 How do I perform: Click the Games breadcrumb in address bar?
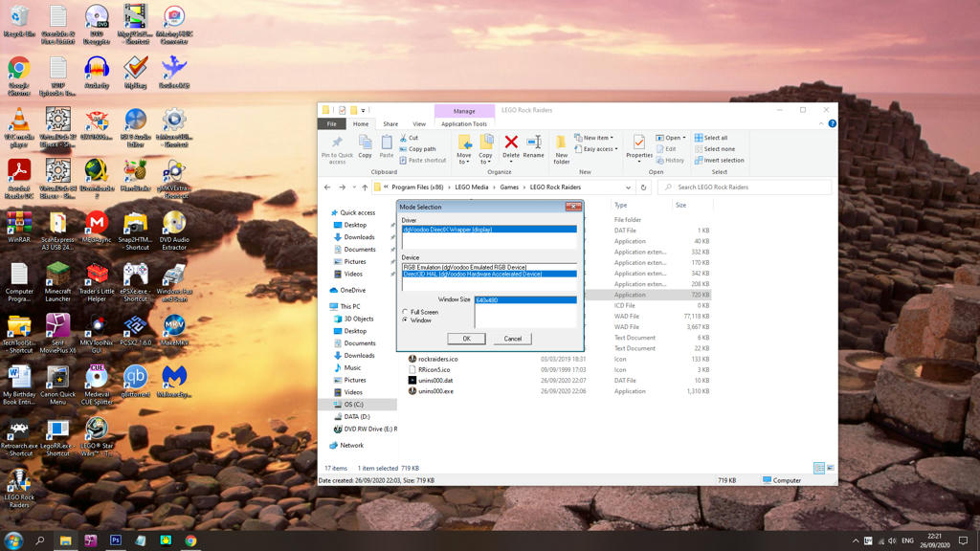(509, 187)
